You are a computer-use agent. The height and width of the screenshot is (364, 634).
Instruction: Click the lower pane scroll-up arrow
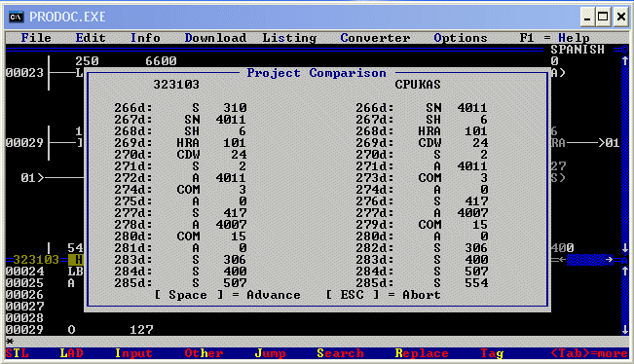(624, 272)
